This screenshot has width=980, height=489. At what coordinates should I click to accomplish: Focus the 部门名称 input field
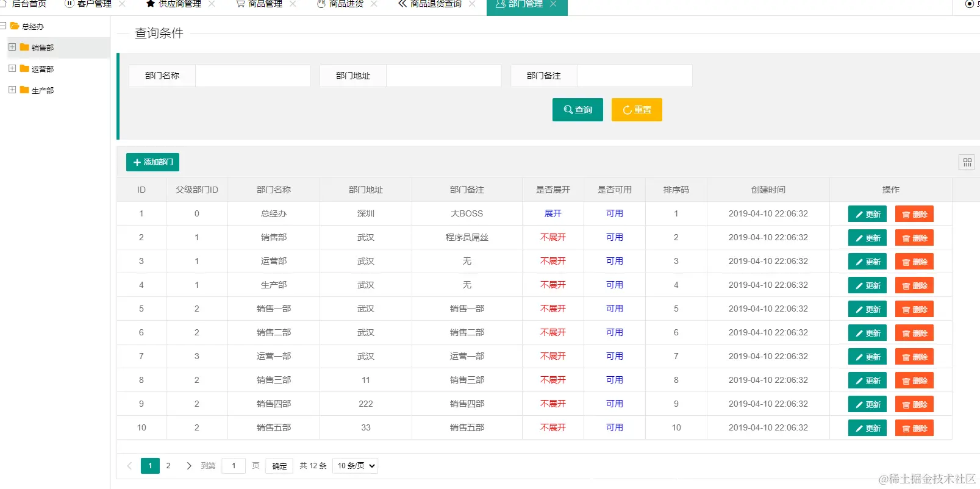tap(253, 76)
